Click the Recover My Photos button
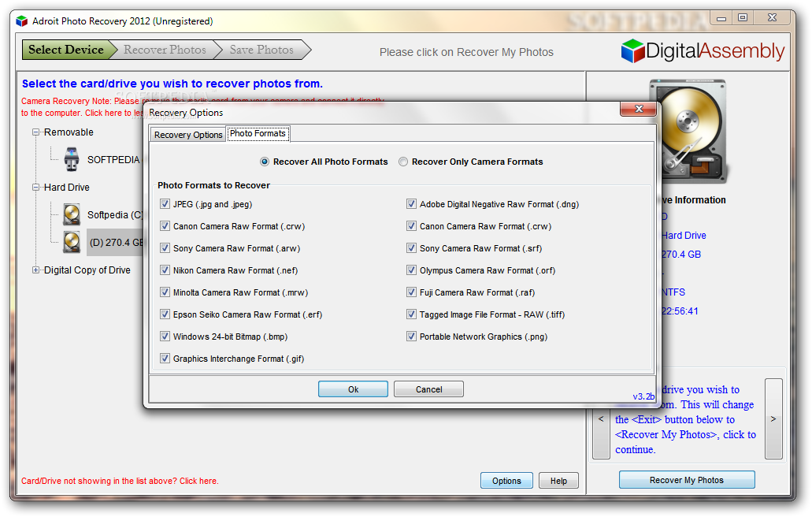This screenshot has height=517, width=812. click(687, 480)
